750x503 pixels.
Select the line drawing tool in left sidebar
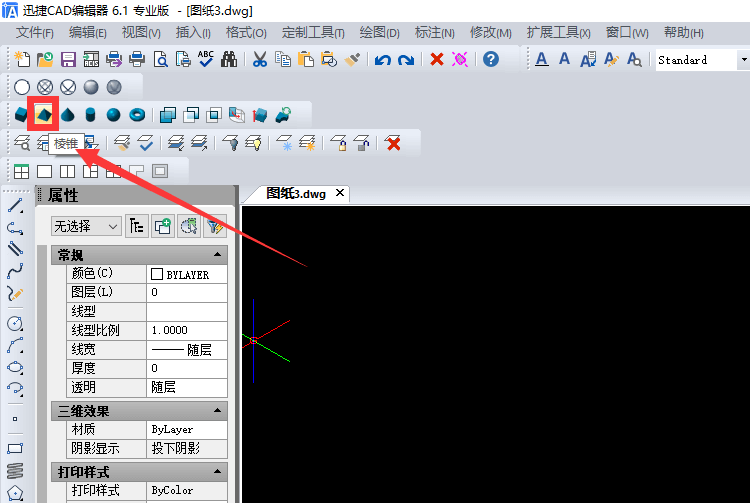coord(15,205)
